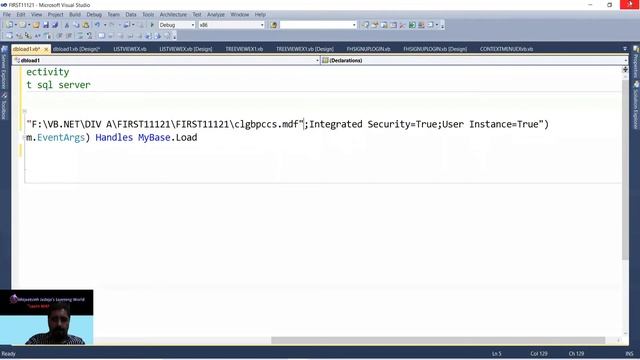Click the Find in Files icon
This screenshot has height=360, width=640.
pos(273,25)
